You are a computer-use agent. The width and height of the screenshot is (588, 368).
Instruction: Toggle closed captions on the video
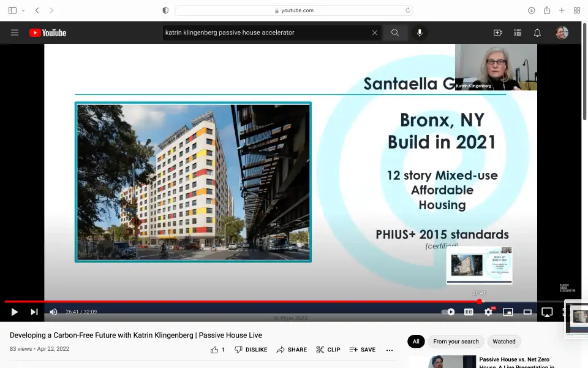[x=469, y=312]
